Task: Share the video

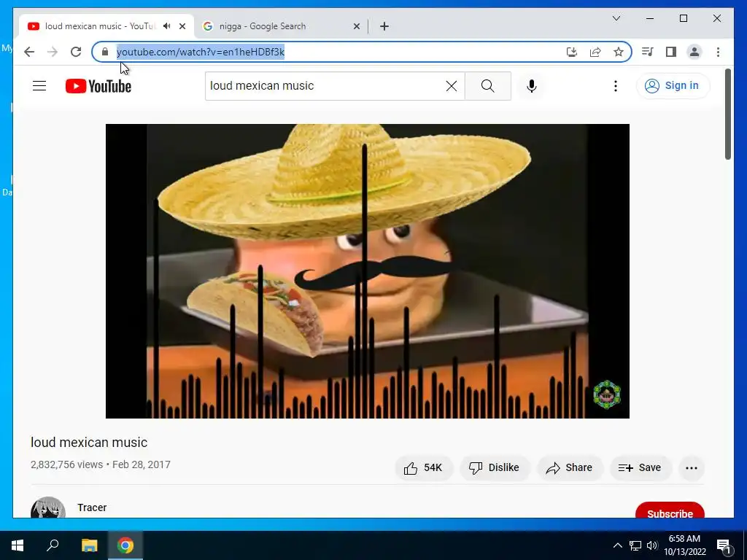Action: click(570, 467)
